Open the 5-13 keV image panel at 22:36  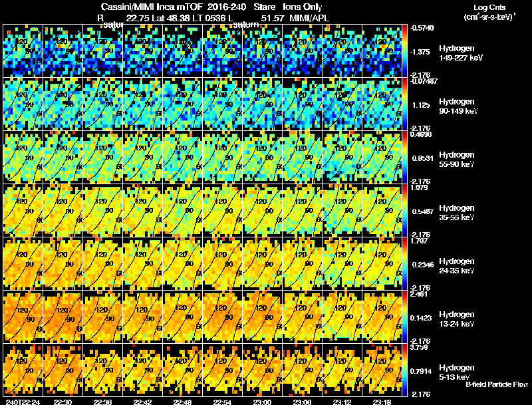(x=102, y=370)
